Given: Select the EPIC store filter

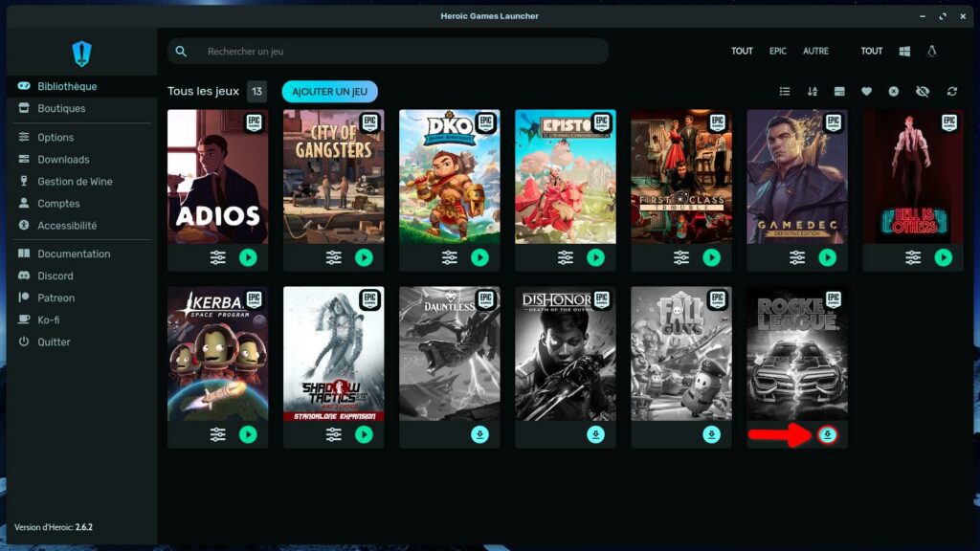Looking at the screenshot, I should coord(778,51).
